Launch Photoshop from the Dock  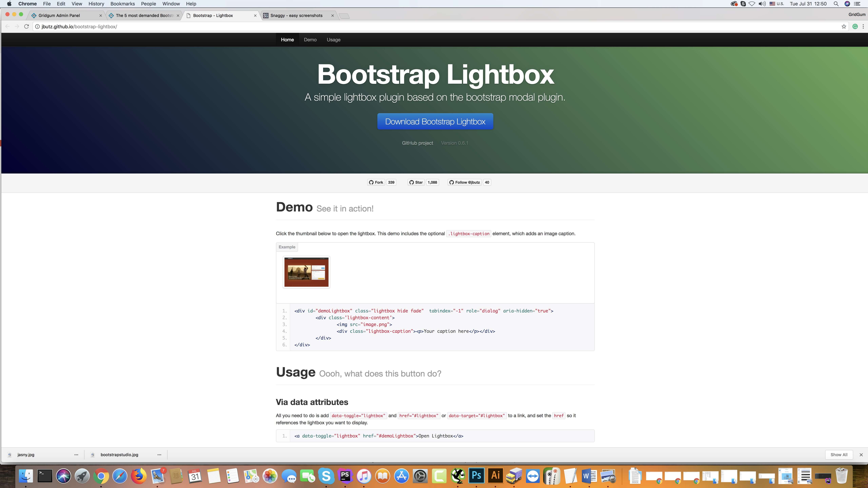(476, 476)
